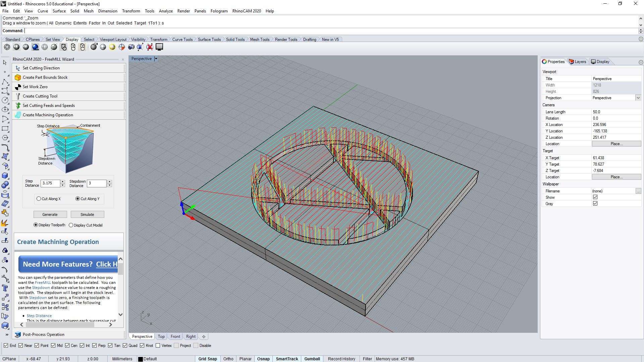Click the Generate button

[50, 215]
